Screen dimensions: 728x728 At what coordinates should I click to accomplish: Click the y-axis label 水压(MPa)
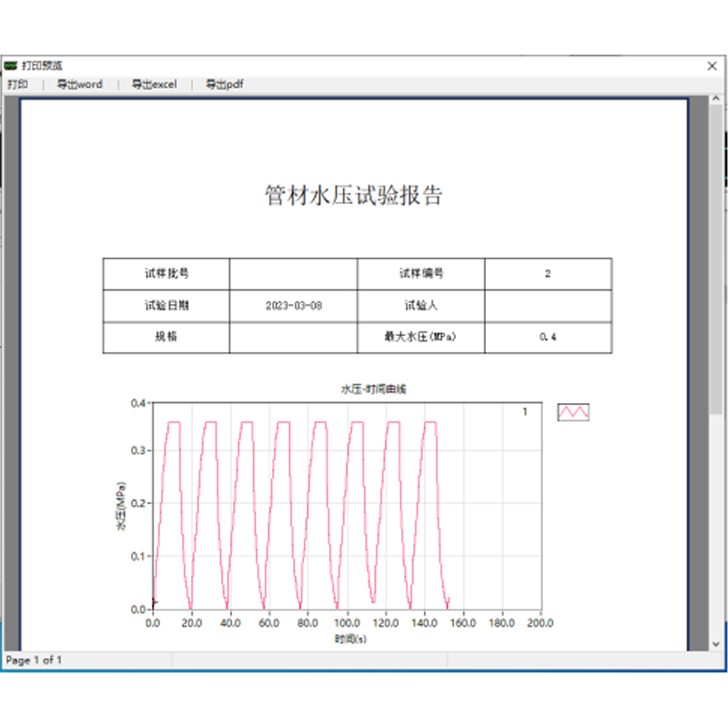tap(121, 506)
